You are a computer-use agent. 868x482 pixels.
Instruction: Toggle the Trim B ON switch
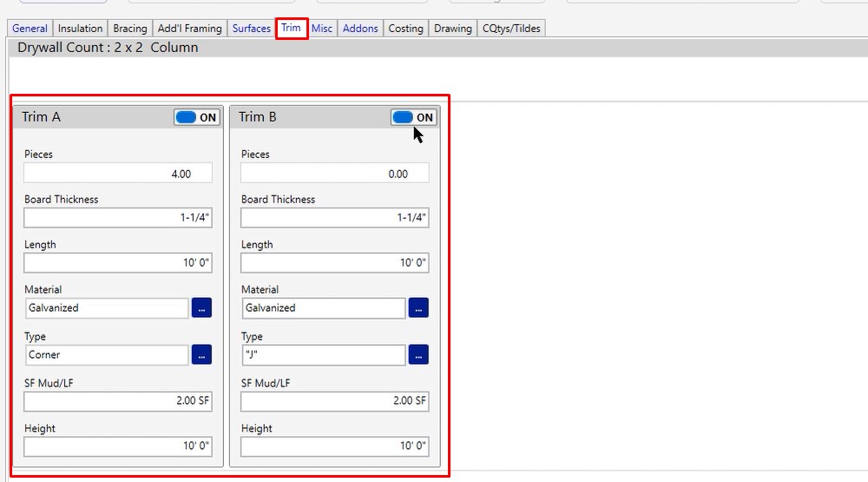(413, 117)
